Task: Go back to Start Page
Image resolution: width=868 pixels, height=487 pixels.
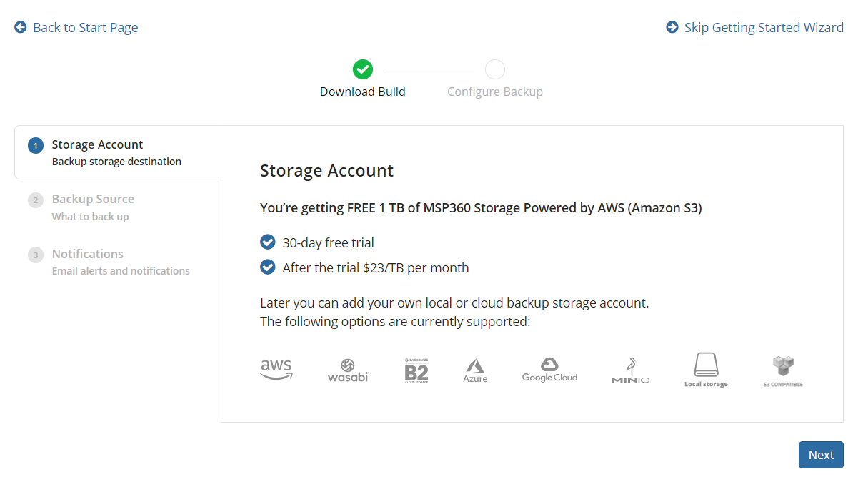Action: coord(76,27)
